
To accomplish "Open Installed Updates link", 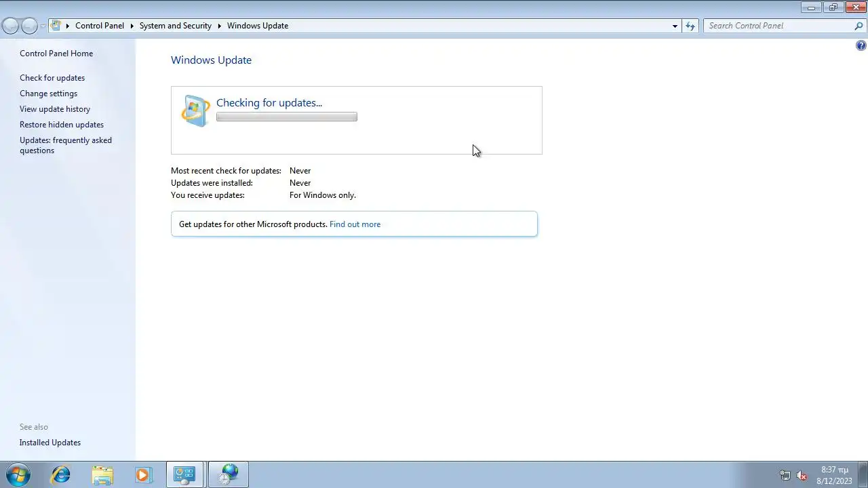I will pyautogui.click(x=50, y=443).
